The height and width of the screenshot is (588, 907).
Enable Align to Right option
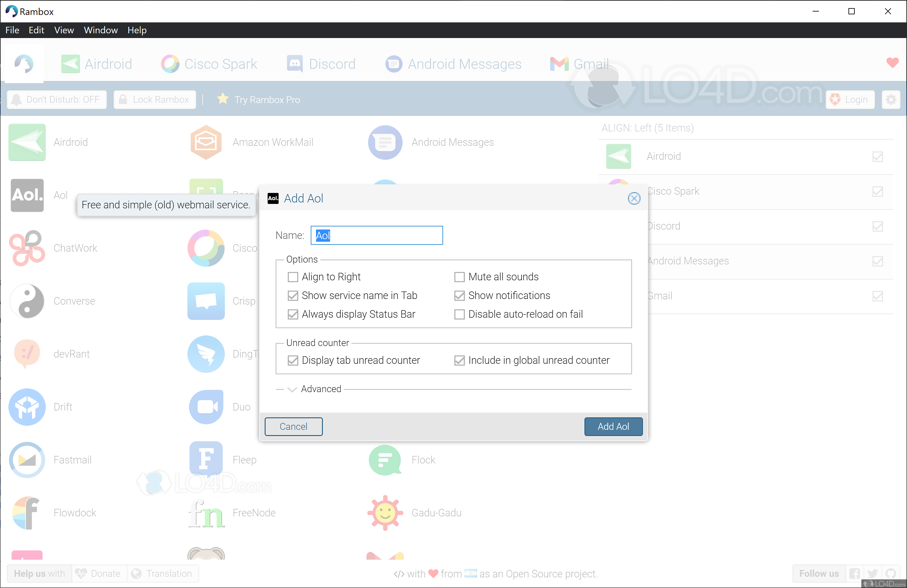coord(293,277)
